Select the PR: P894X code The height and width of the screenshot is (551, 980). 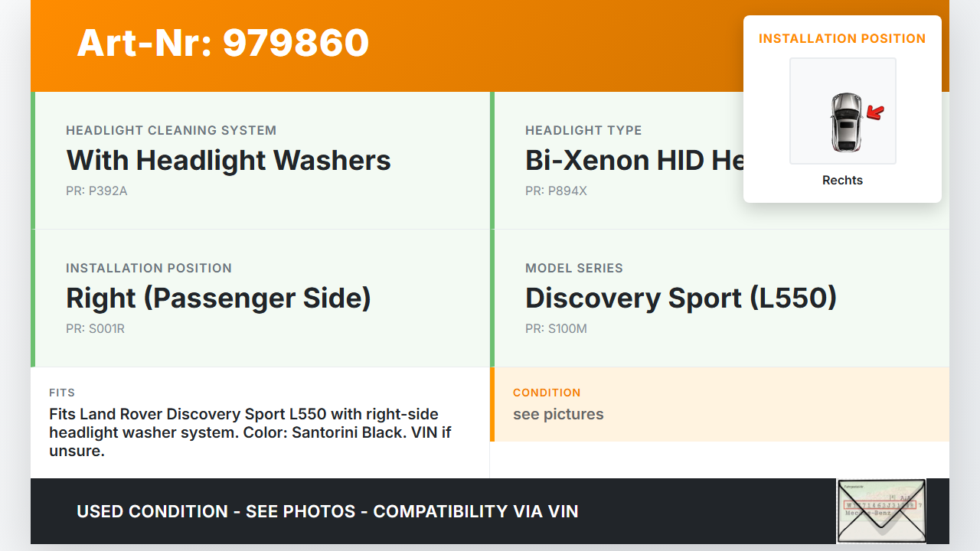[556, 191]
